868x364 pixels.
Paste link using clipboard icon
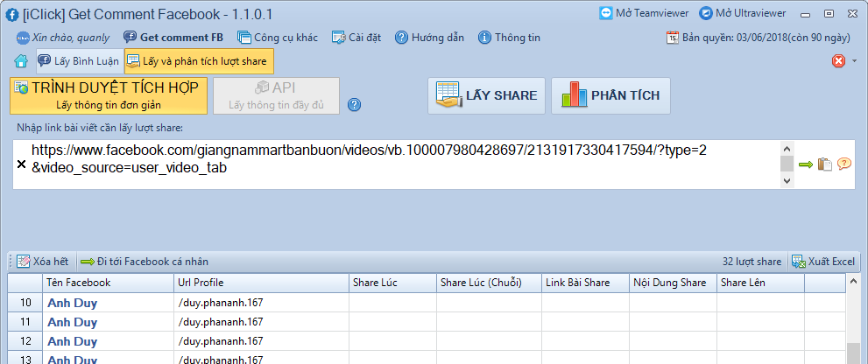(x=825, y=164)
